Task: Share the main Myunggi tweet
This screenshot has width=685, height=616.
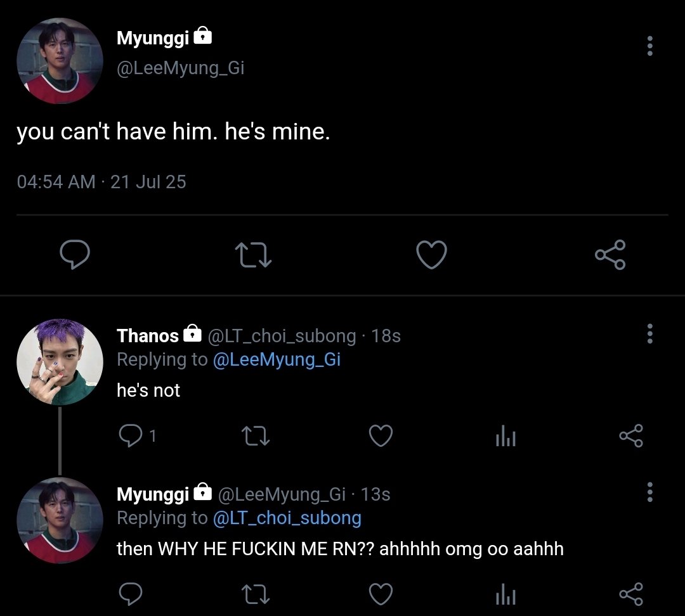Action: point(610,255)
